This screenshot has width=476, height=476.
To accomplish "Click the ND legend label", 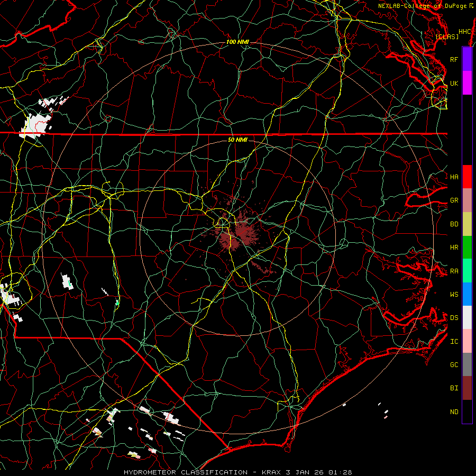I will coord(454,412).
